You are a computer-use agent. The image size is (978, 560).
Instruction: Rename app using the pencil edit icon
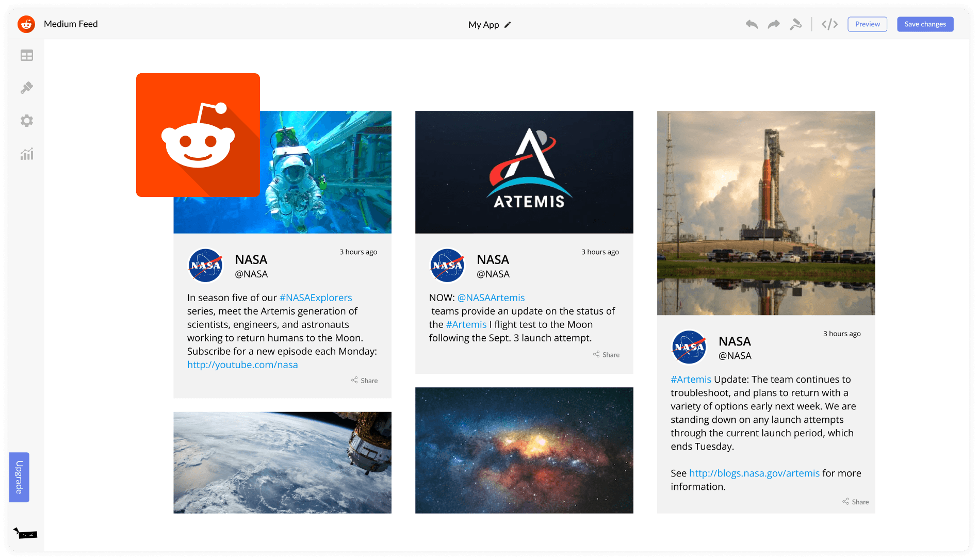pos(508,24)
